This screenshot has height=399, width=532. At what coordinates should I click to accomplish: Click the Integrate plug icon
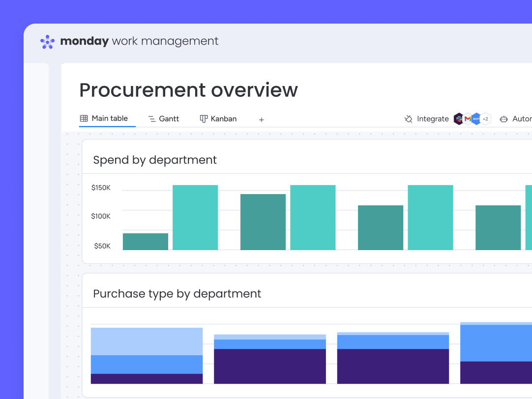click(x=409, y=118)
